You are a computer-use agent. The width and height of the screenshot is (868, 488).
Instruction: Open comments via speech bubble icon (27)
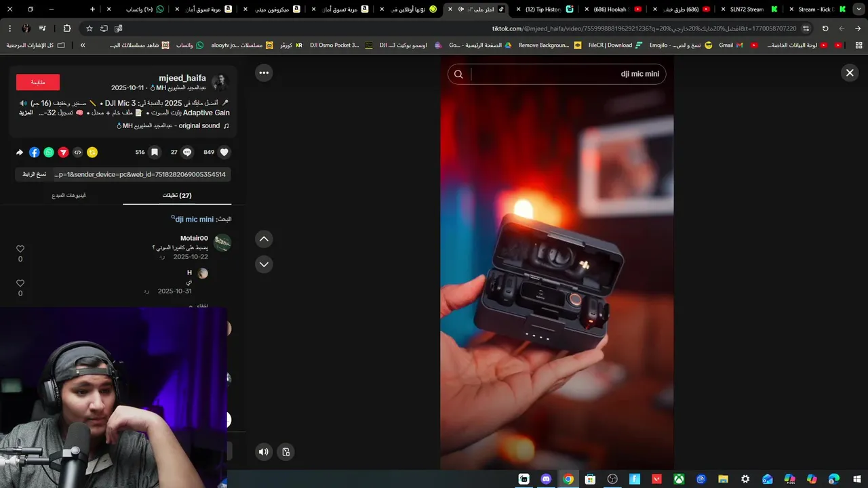[x=187, y=152]
